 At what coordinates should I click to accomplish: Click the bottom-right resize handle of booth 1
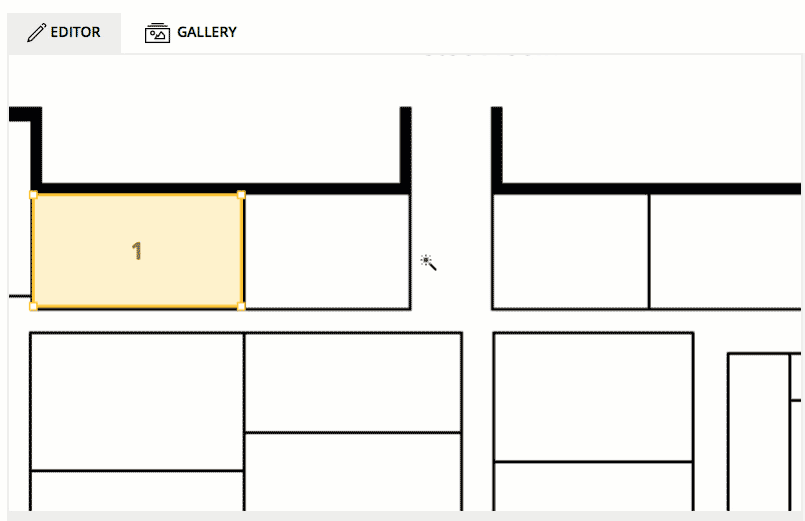(241, 306)
